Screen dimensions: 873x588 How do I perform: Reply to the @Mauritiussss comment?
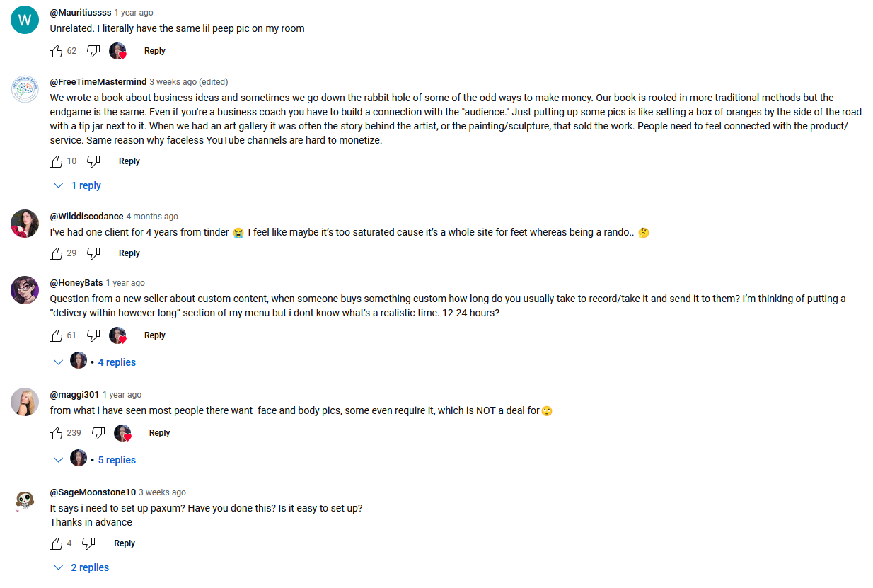[154, 51]
